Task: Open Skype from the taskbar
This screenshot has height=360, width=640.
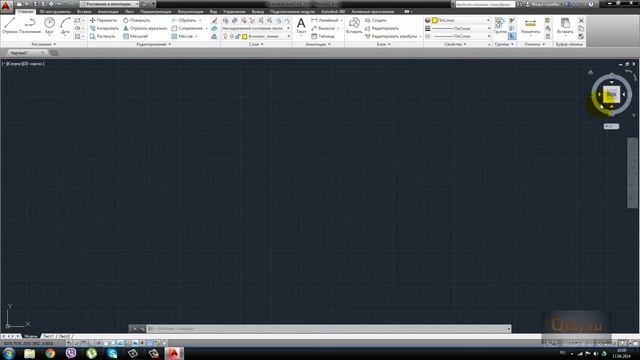Action: tap(112, 353)
